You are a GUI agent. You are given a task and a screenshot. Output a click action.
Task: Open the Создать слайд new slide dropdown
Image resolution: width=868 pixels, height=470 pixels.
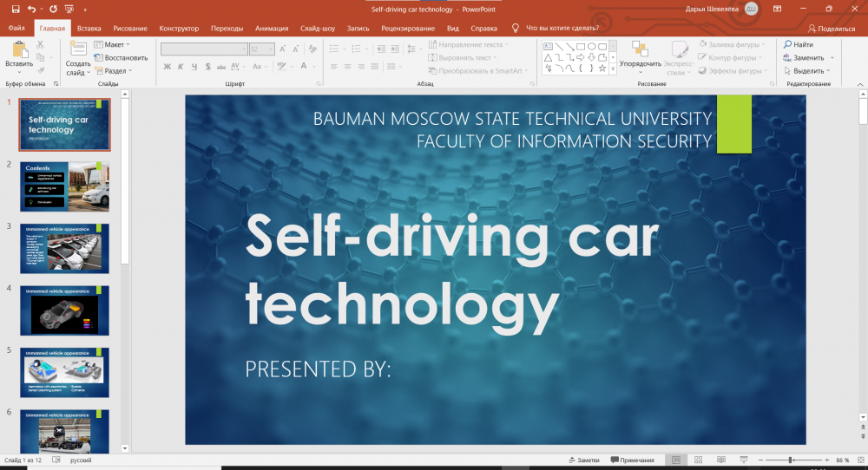point(78,68)
